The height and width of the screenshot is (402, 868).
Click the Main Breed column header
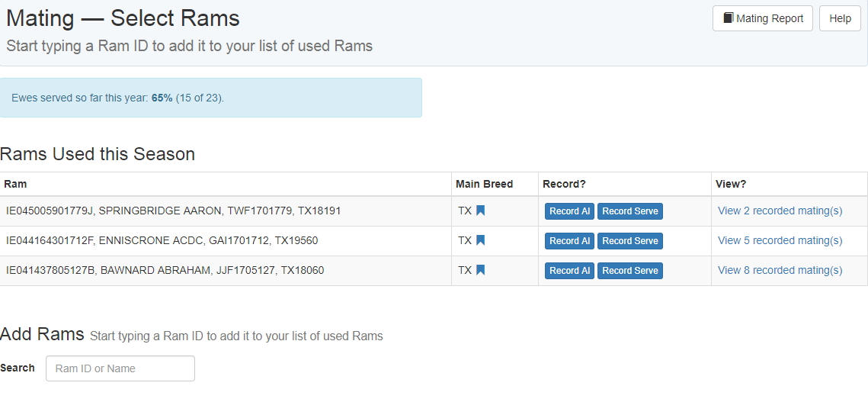click(x=484, y=184)
